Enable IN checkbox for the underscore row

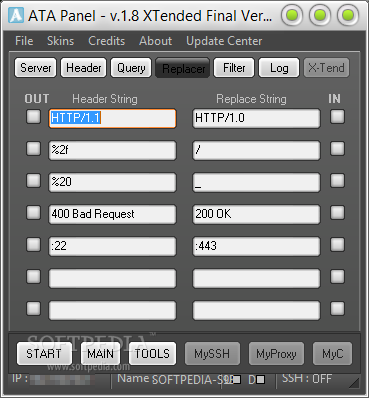[x=337, y=181]
